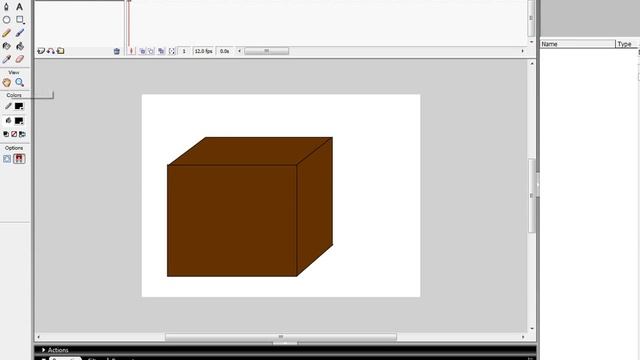The height and width of the screenshot is (360, 640).
Task: Click timeline horizontal scrollbar left arrow
Action: coord(239,51)
